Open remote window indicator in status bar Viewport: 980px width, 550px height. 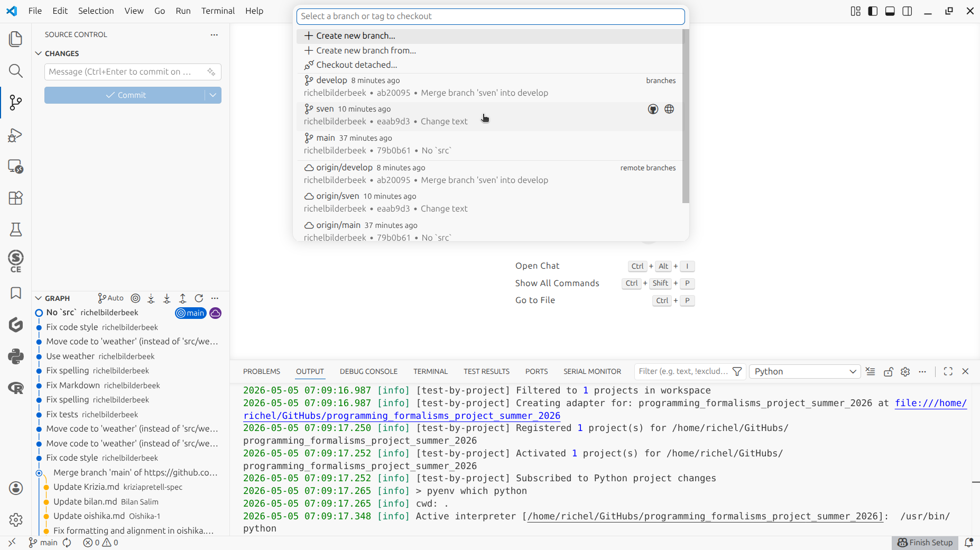point(12,543)
